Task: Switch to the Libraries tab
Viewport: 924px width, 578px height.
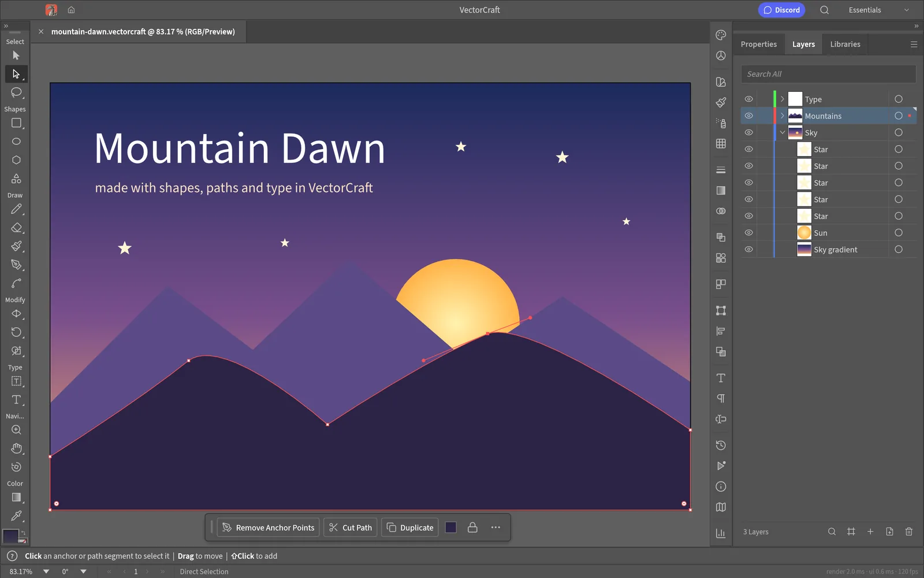Action: pos(845,45)
